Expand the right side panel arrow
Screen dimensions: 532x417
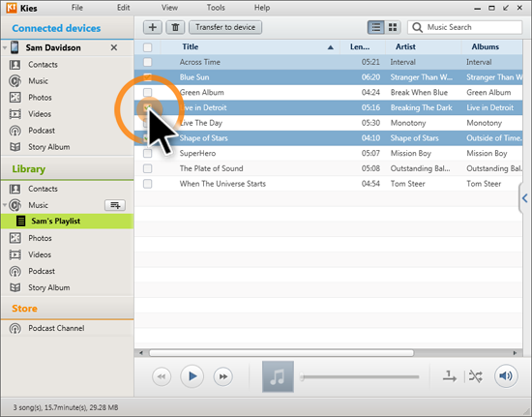click(525, 198)
